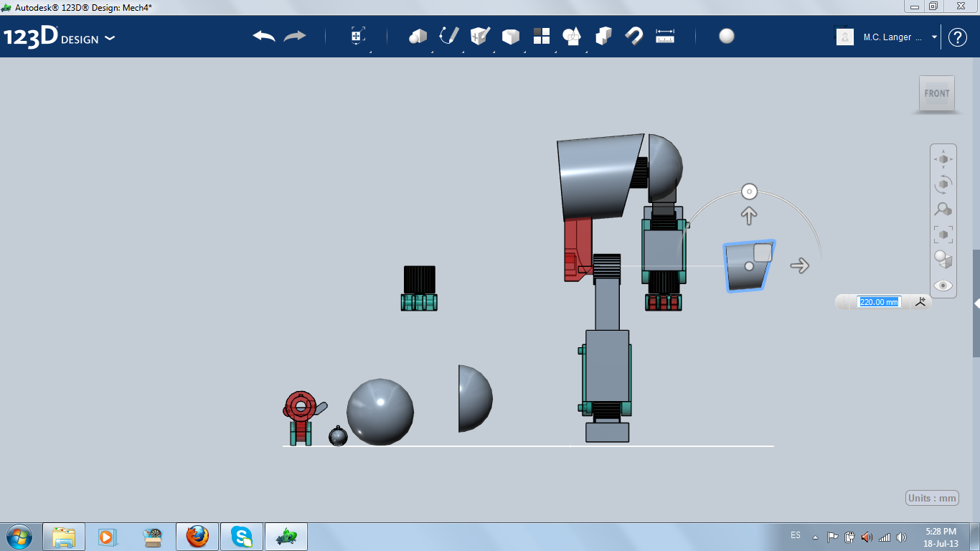Fit the model to view

[943, 234]
